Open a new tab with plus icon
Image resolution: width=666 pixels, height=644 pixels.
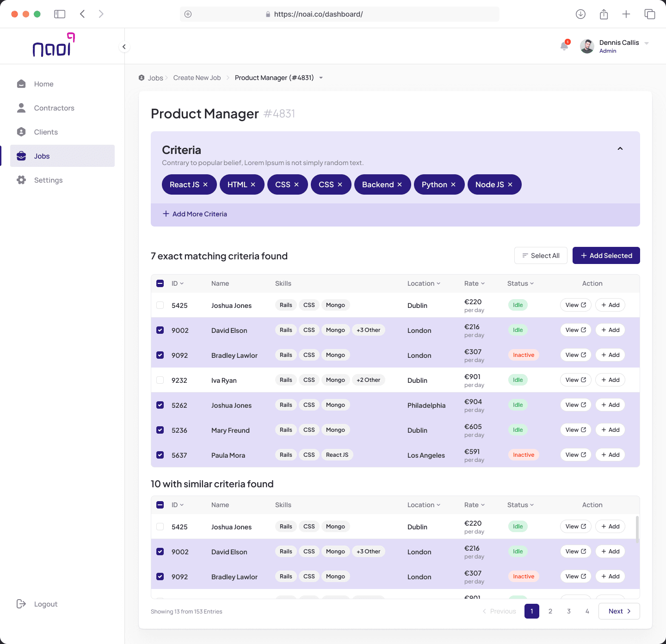[626, 14]
